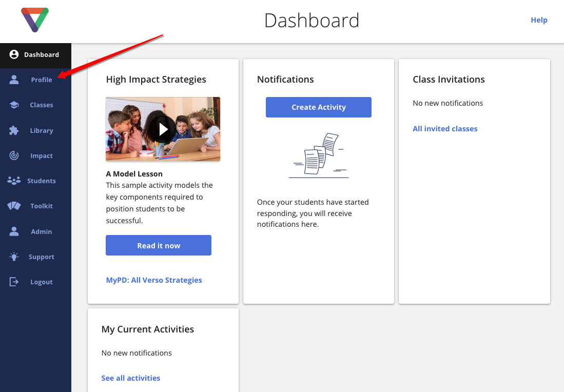Click the My Current Activities heading
Image resolution: width=564 pixels, height=392 pixels.
pyautogui.click(x=147, y=329)
